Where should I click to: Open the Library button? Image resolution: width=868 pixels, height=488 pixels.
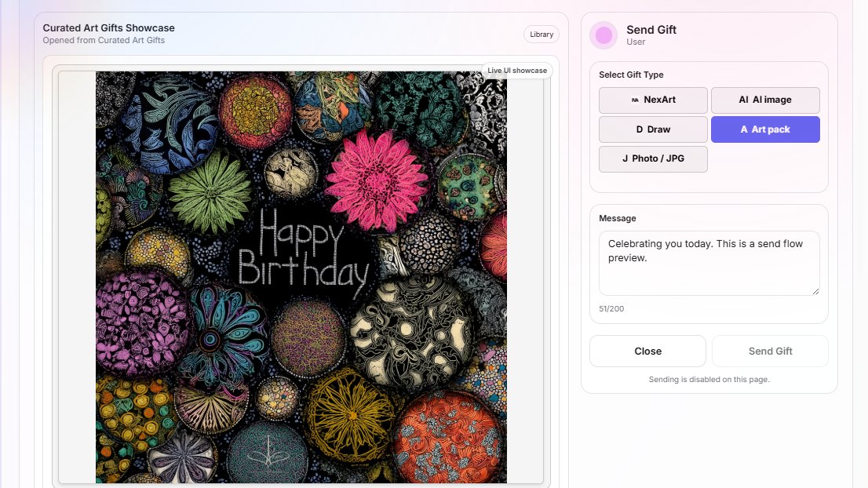pyautogui.click(x=541, y=35)
